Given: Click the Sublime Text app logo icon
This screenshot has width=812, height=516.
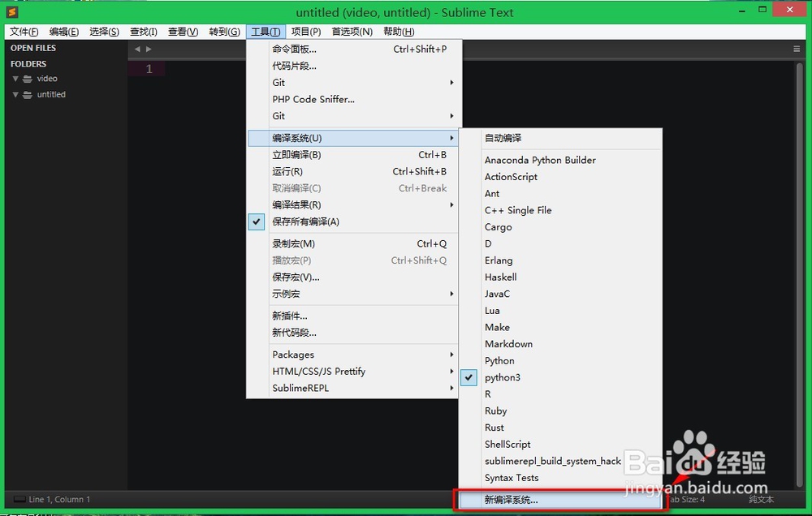Looking at the screenshot, I should 12,11.
